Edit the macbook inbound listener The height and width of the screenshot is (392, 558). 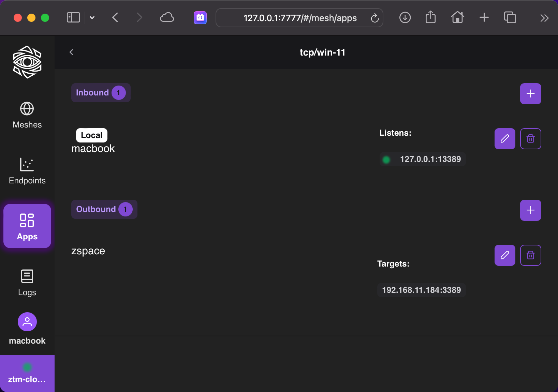click(505, 139)
